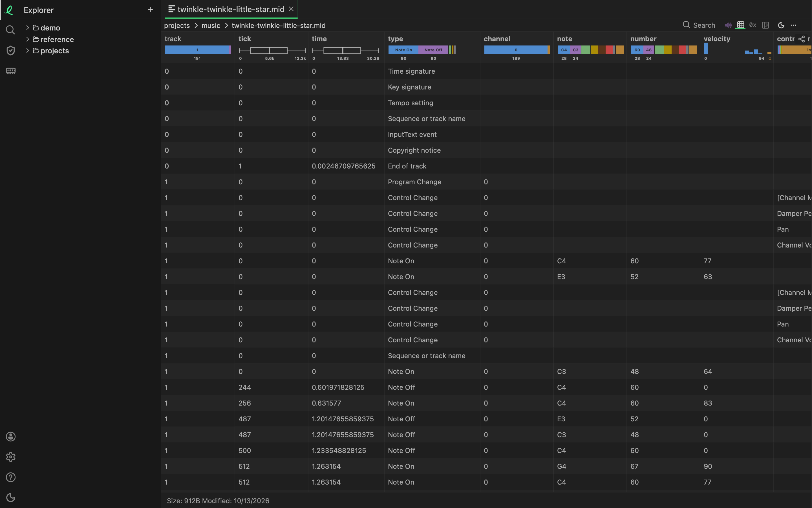Screen dimensions: 812x508
Task: Open the more options ellipsis menu
Action: (794, 25)
